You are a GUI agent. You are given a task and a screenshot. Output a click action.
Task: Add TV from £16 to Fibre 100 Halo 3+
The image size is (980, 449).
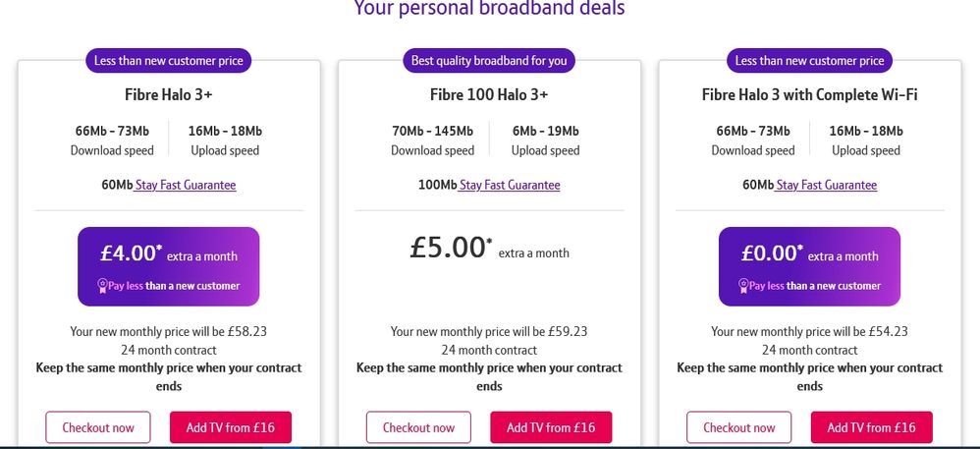551,427
